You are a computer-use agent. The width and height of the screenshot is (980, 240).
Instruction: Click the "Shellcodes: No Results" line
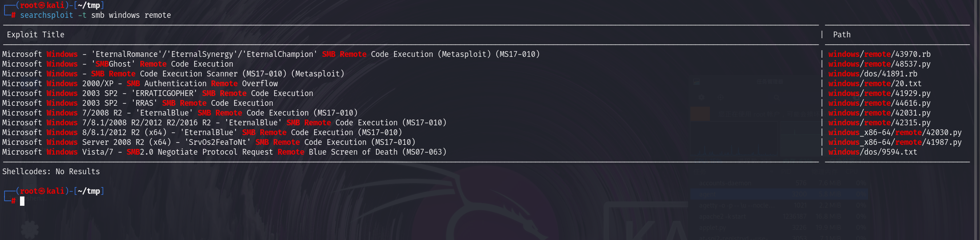click(x=51, y=172)
